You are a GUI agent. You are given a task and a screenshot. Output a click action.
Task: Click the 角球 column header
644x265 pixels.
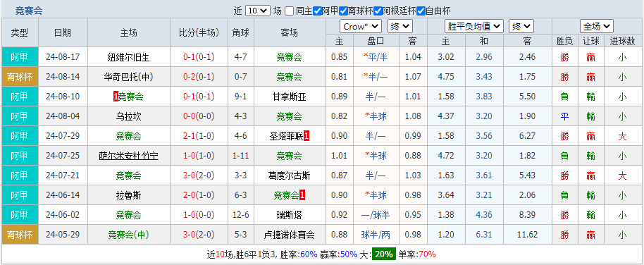click(241, 33)
